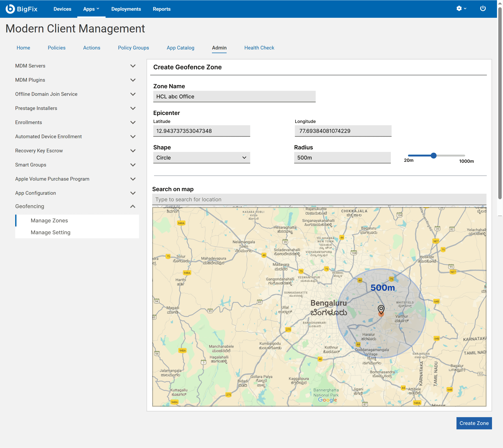Click the 1000m slider maximum label
This screenshot has width=503, height=448.
(466, 161)
